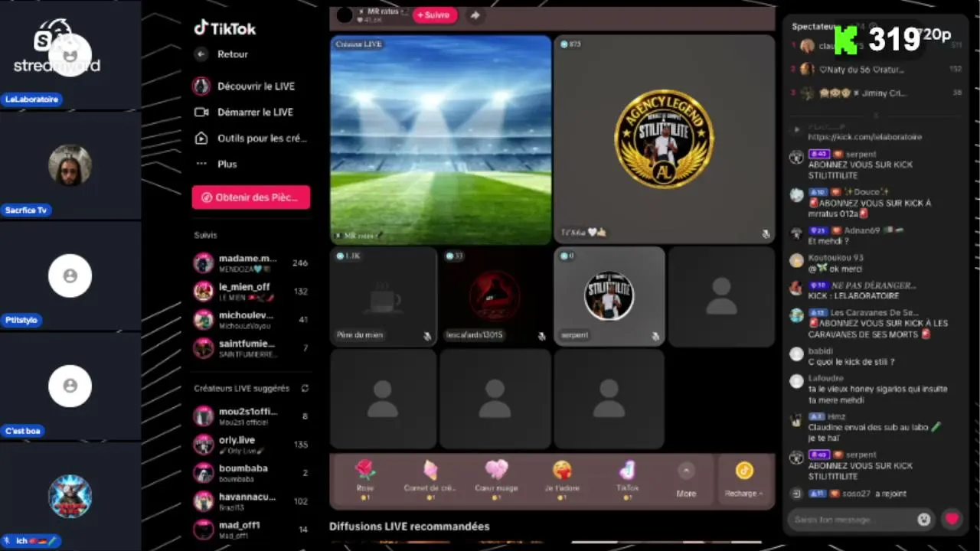Send the Je t'adore gift
Image resolution: width=980 pixels, height=551 pixels.
561,480
